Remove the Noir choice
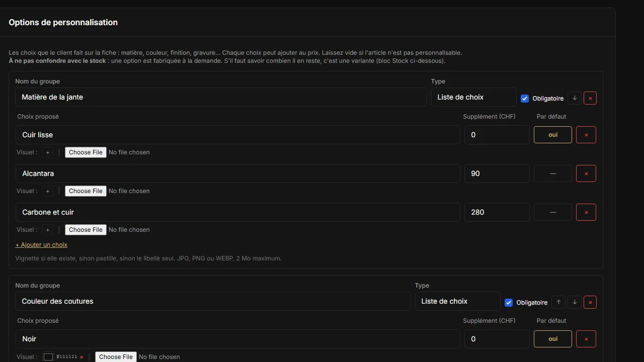The width and height of the screenshot is (644, 362). point(586,339)
